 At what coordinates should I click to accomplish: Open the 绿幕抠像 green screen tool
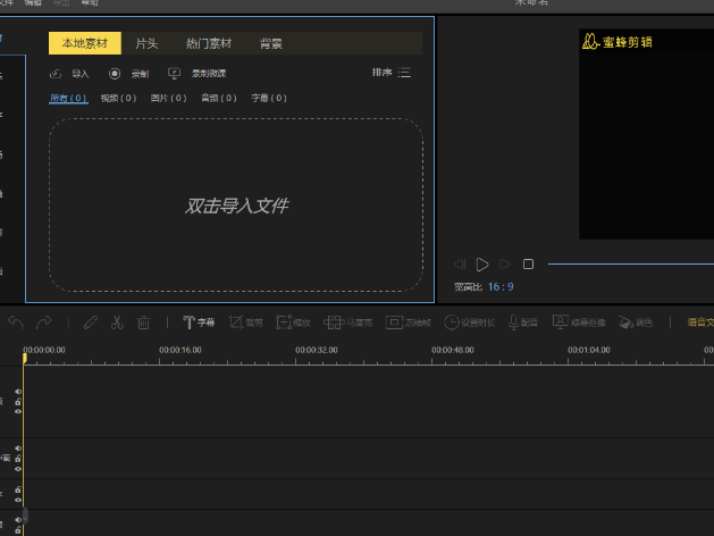pyautogui.click(x=579, y=322)
